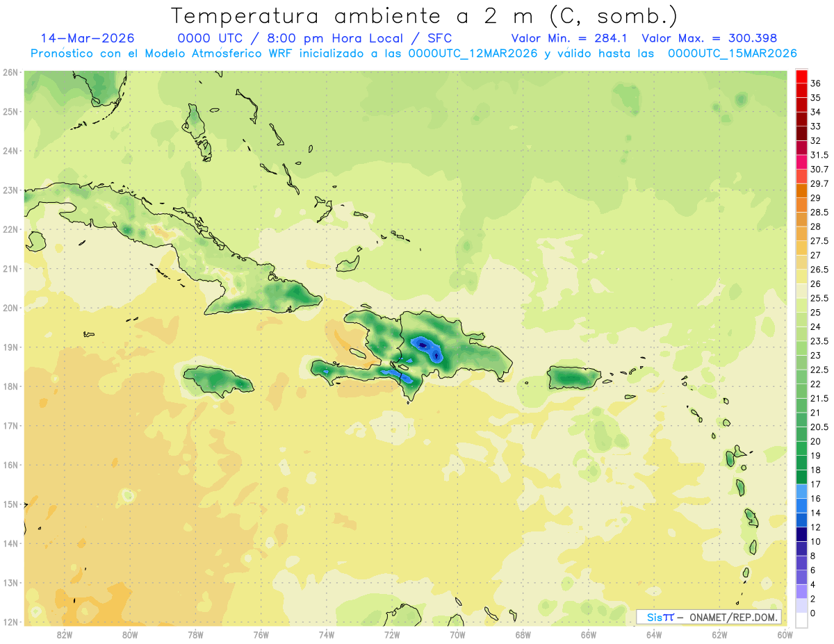
Task: Click the '23.5' legend value
Action: coord(819,341)
